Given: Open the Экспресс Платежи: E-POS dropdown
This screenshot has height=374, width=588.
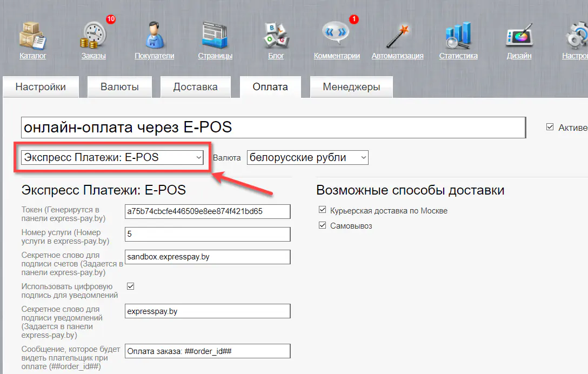Looking at the screenshot, I should click(x=112, y=157).
